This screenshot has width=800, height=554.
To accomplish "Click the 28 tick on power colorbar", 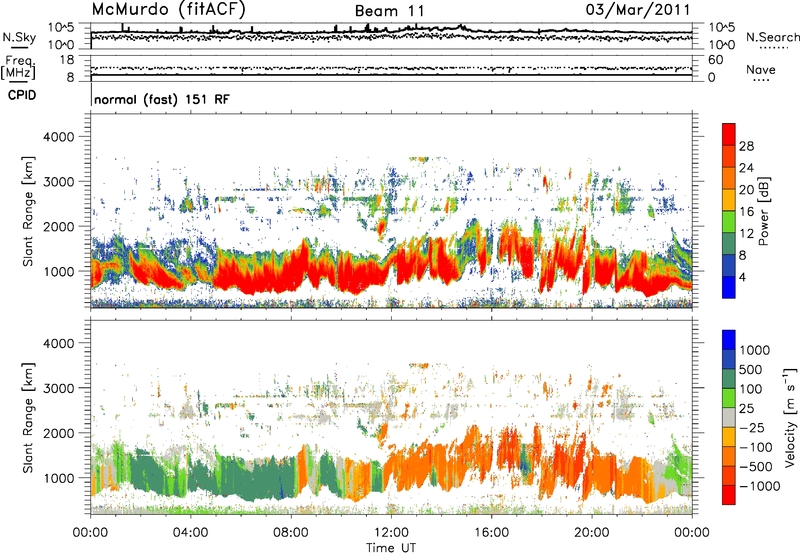I will pos(746,146).
